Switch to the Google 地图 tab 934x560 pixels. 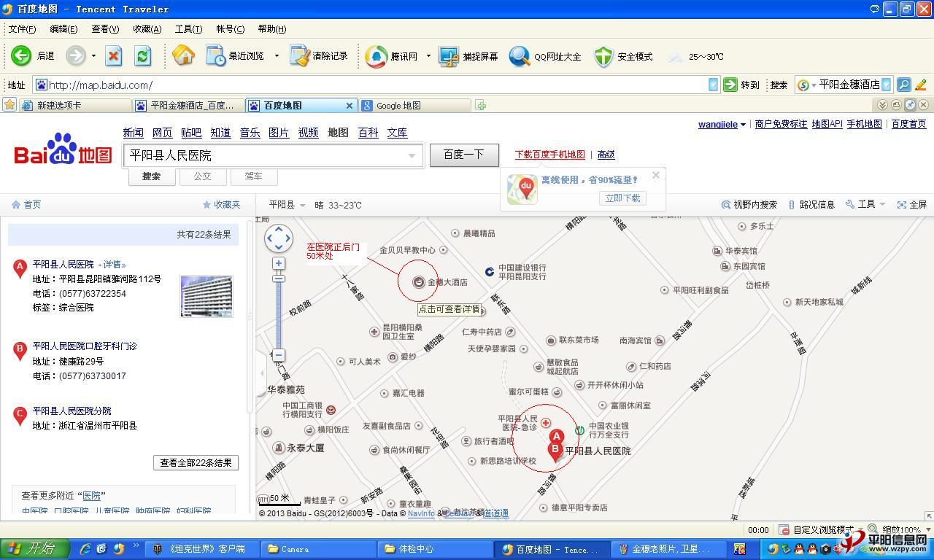414,106
